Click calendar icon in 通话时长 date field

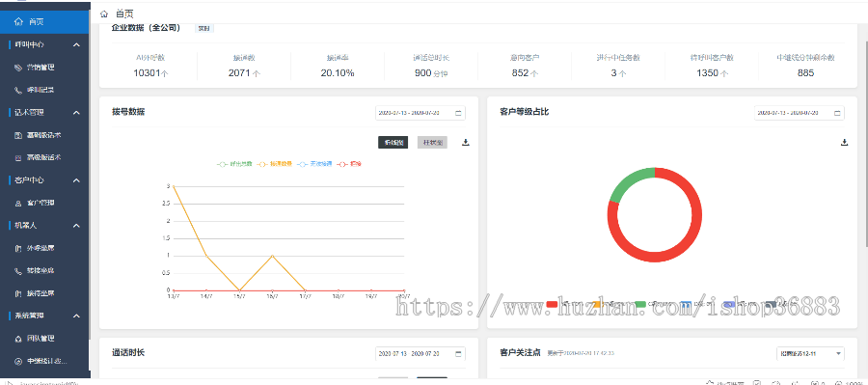(458, 353)
